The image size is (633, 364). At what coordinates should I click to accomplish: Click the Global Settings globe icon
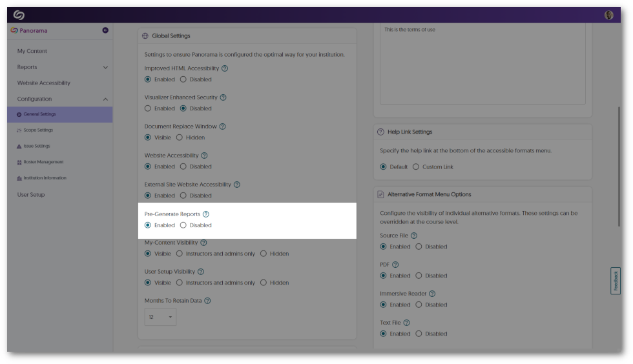[x=145, y=36]
